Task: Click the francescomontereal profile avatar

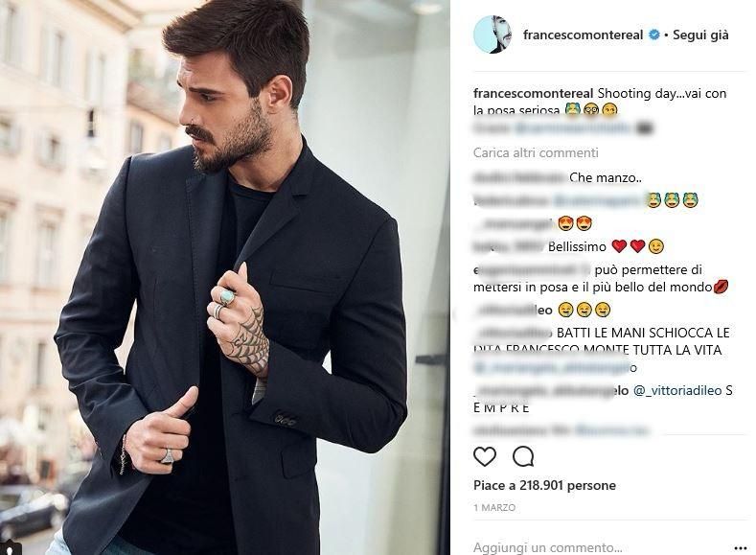Action: 493,35
